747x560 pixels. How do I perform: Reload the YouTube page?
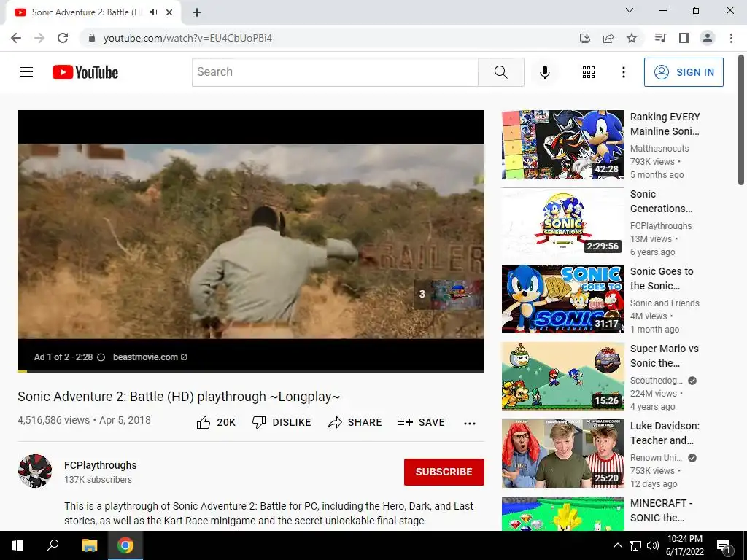click(63, 38)
